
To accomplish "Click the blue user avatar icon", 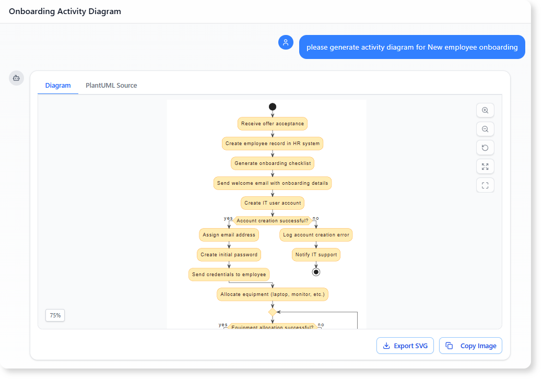I will (286, 42).
